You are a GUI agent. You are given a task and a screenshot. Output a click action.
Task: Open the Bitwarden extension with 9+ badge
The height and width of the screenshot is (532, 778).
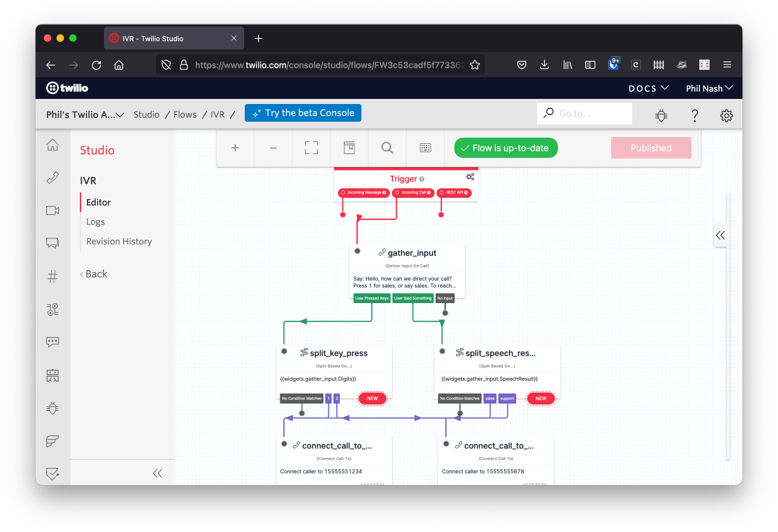point(614,63)
